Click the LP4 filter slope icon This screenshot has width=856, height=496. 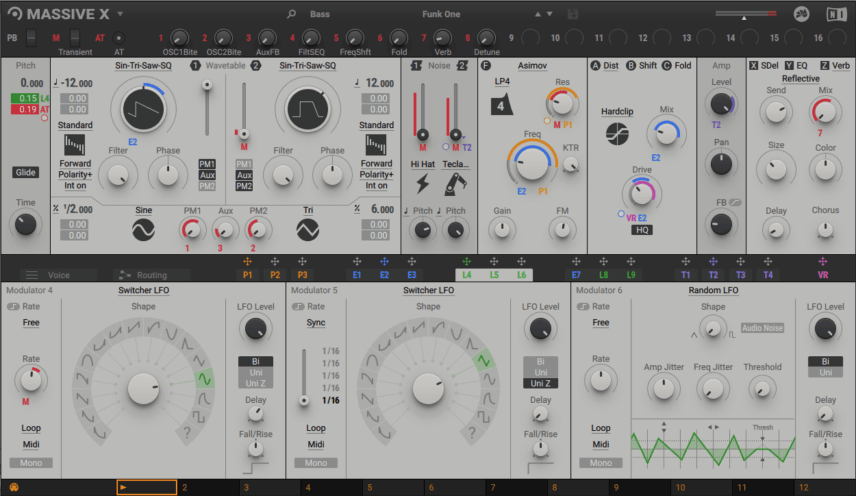point(501,105)
